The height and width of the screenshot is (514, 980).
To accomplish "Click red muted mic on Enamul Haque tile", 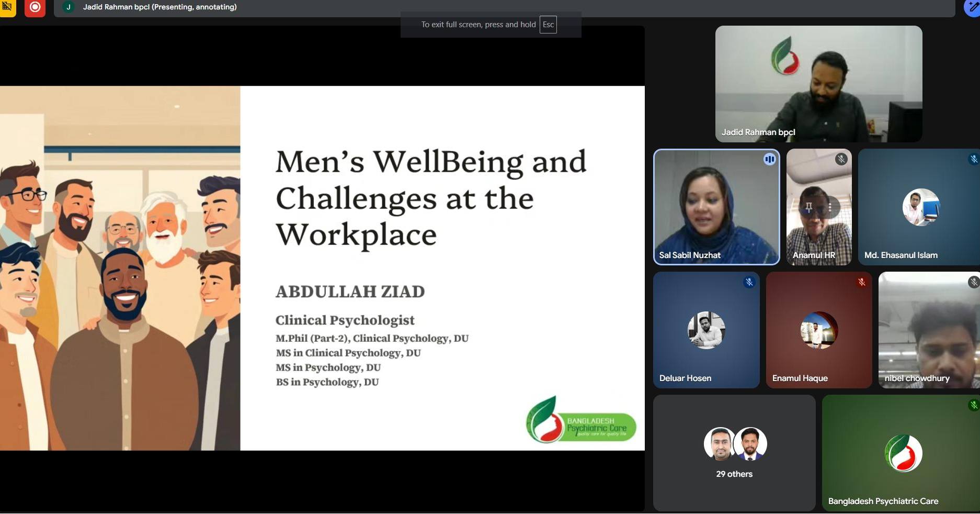I will coord(861,282).
